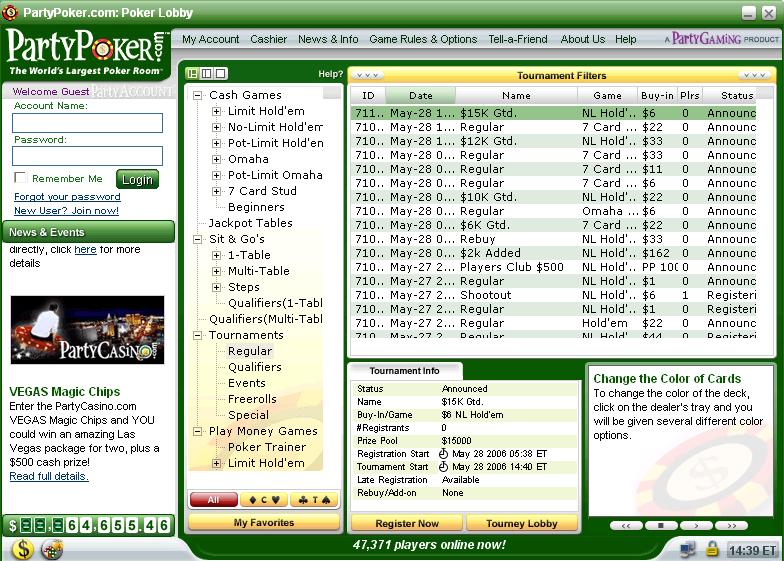
Task: Select Poker Trainer tree item
Action: pos(266,447)
